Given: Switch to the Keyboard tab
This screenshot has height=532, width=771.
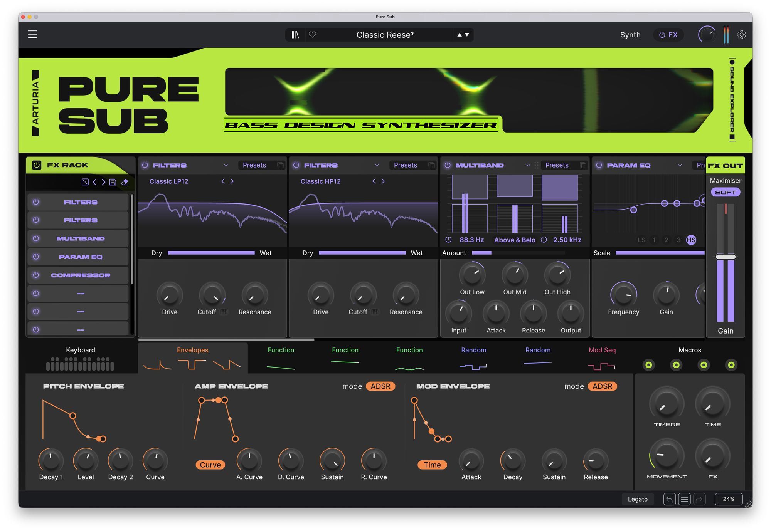Looking at the screenshot, I should point(80,358).
